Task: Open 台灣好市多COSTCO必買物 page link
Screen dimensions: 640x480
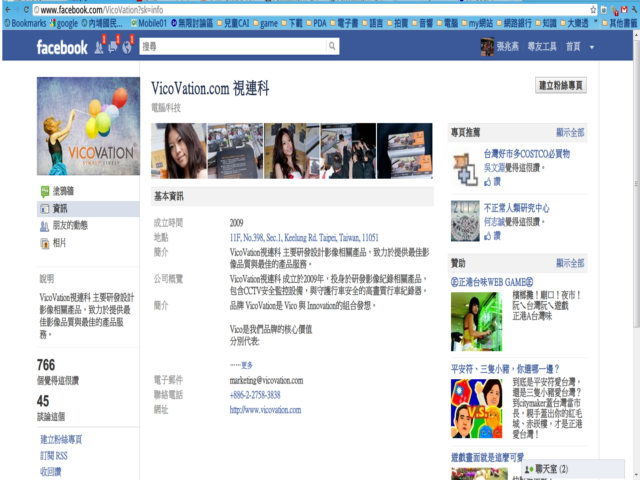Action: click(x=527, y=154)
